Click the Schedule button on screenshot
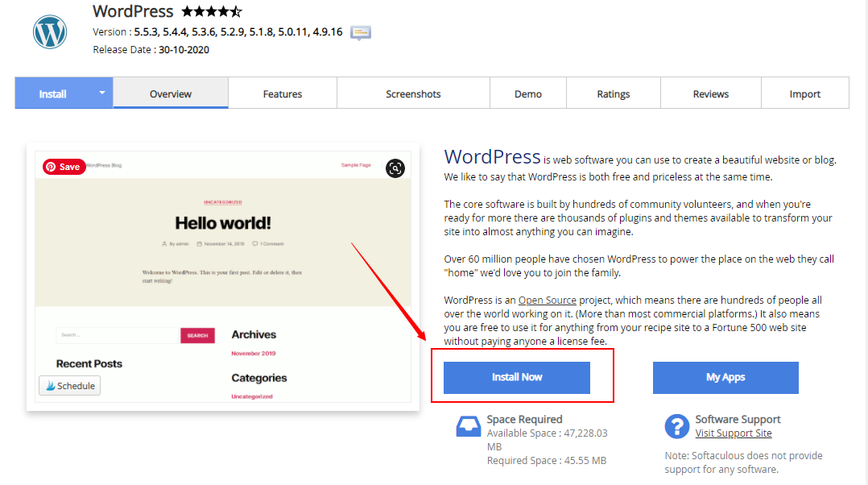Screen dimensions: 868x485 pos(70,386)
